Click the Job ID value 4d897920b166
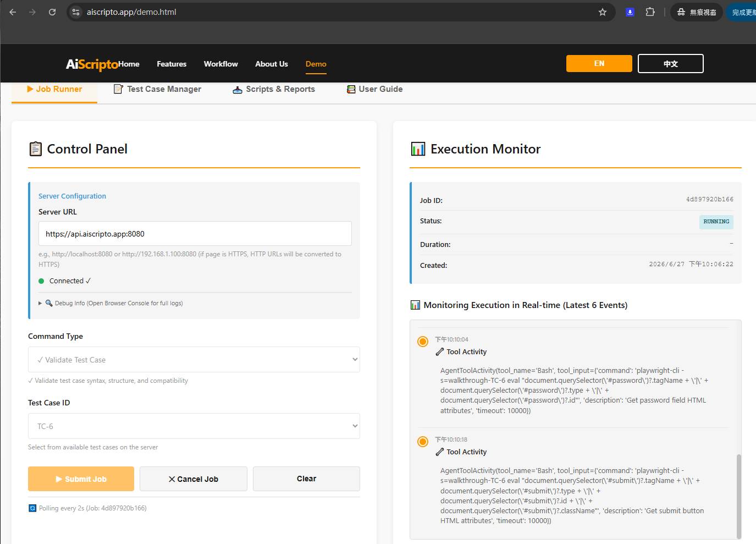The height and width of the screenshot is (544, 756). pyautogui.click(x=710, y=200)
